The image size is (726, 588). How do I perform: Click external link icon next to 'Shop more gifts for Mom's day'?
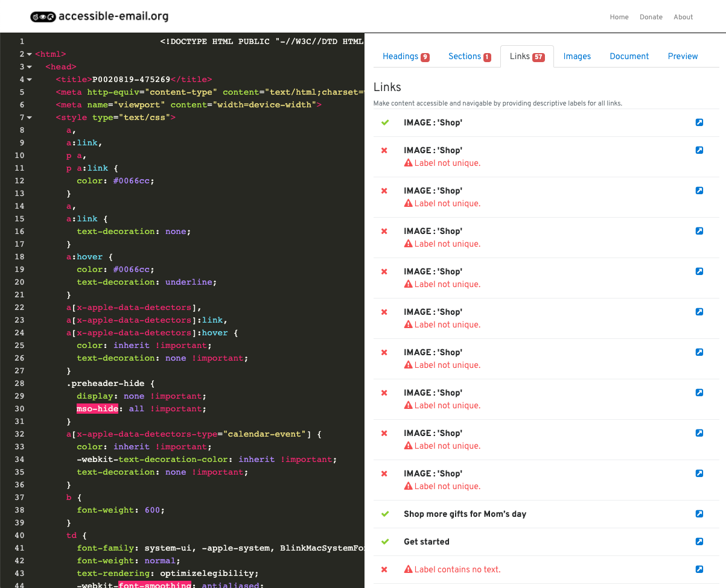point(699,514)
